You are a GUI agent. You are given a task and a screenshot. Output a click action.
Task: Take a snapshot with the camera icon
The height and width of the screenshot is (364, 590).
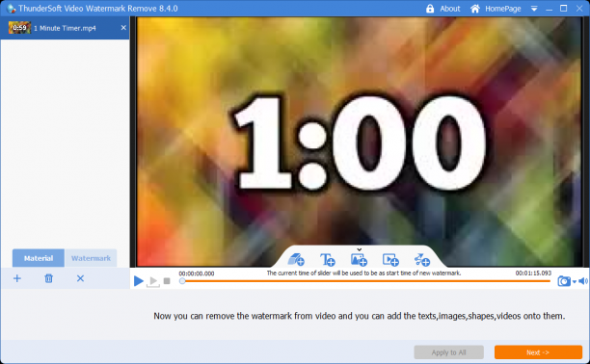[564, 281]
